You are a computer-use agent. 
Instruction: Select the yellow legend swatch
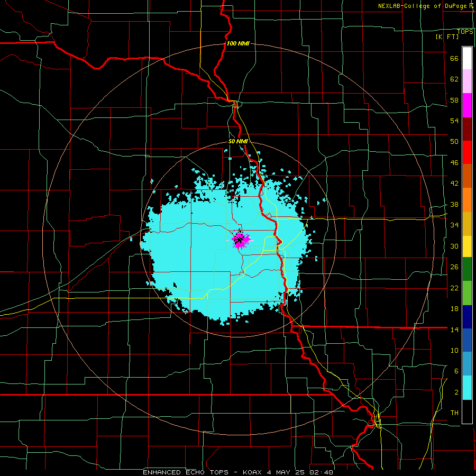tap(467, 246)
